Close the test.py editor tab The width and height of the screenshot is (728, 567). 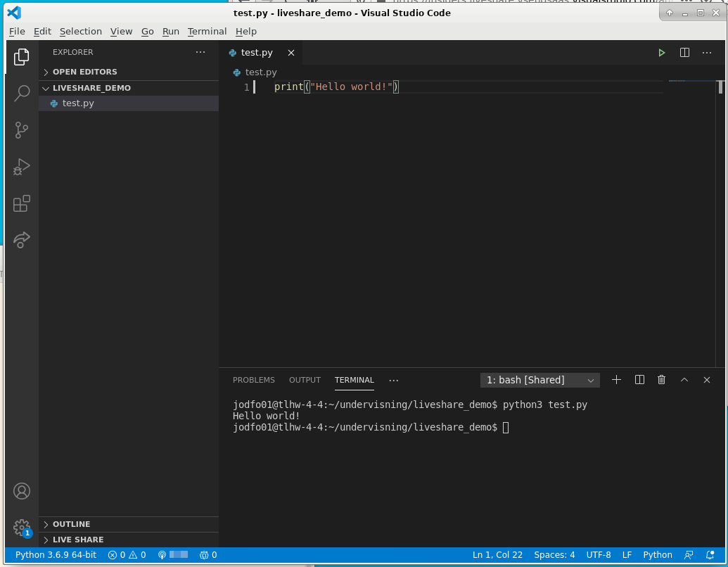click(291, 53)
